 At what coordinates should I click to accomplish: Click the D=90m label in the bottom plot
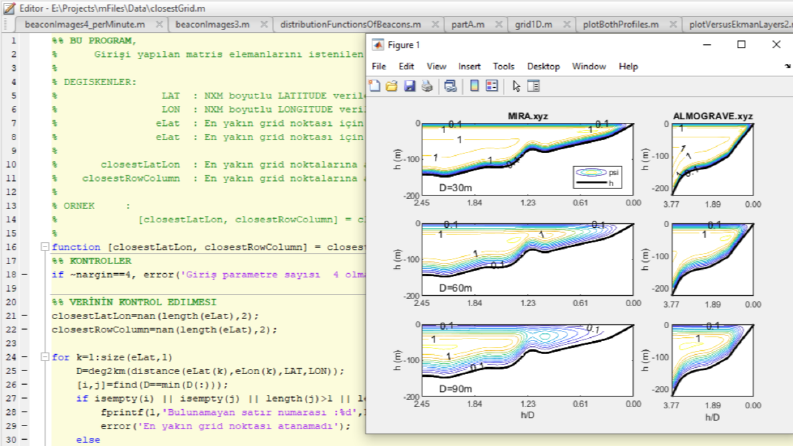coord(455,388)
